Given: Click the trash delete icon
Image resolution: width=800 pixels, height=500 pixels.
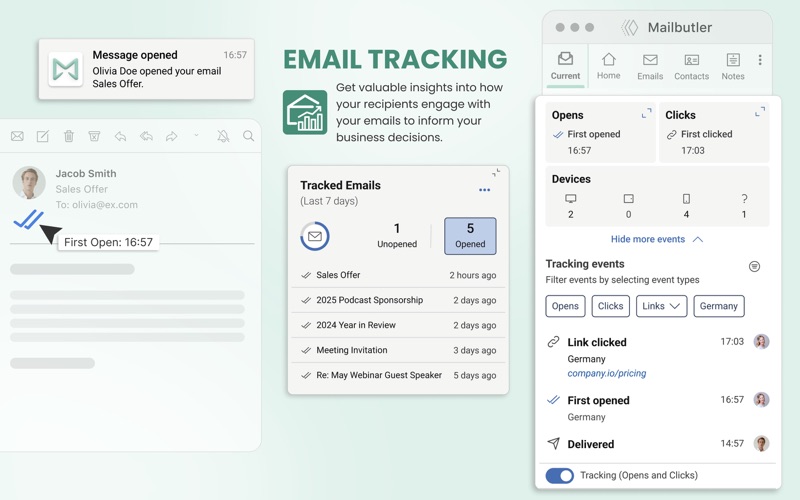Looking at the screenshot, I should coord(69,136).
